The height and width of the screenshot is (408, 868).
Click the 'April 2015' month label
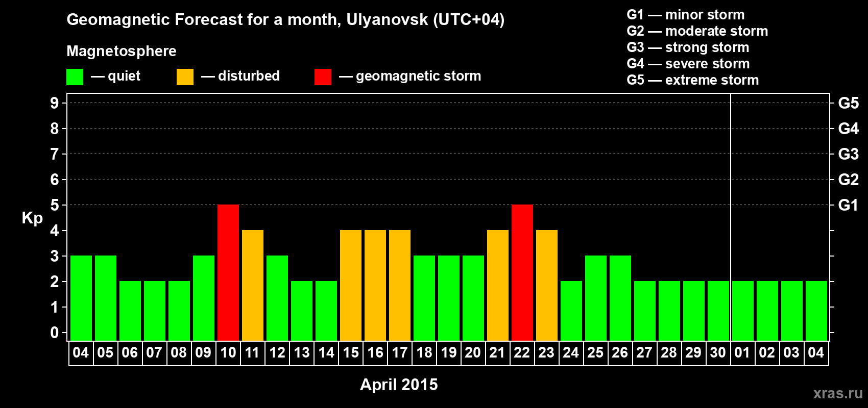tap(399, 385)
